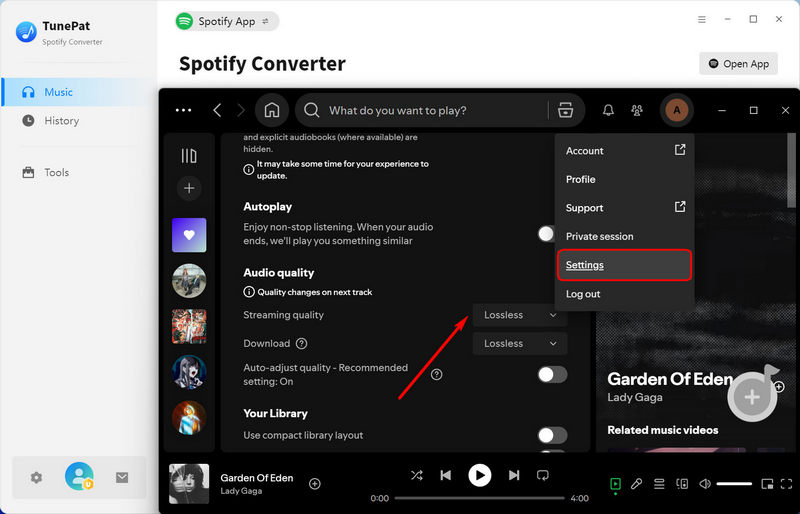Open Liked Songs heart playlist
This screenshot has height=514, width=800.
click(189, 235)
